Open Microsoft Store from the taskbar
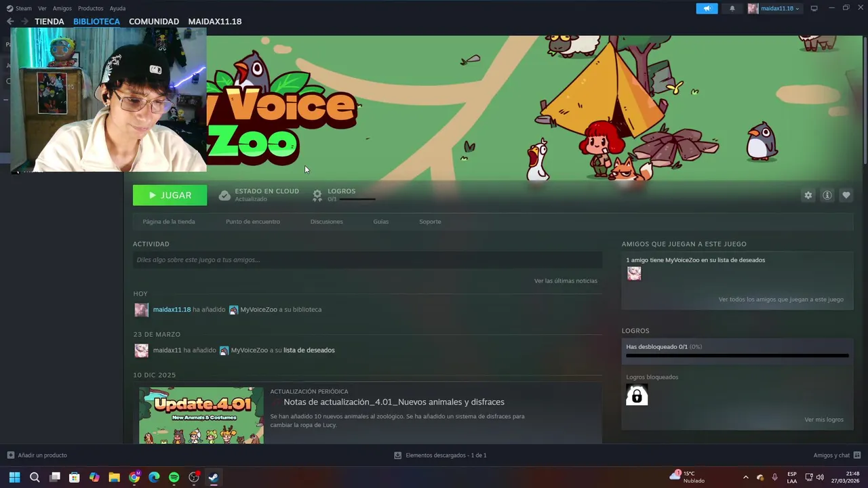Viewport: 868px width, 488px height. tap(75, 477)
